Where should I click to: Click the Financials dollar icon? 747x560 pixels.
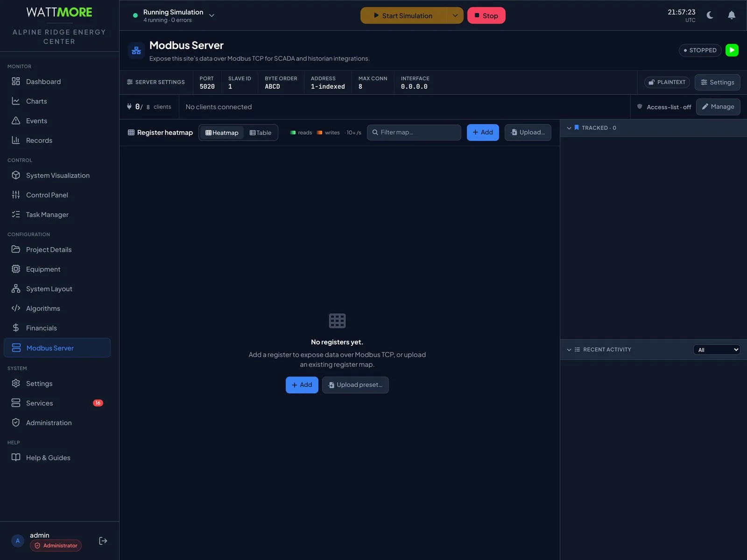click(x=16, y=328)
